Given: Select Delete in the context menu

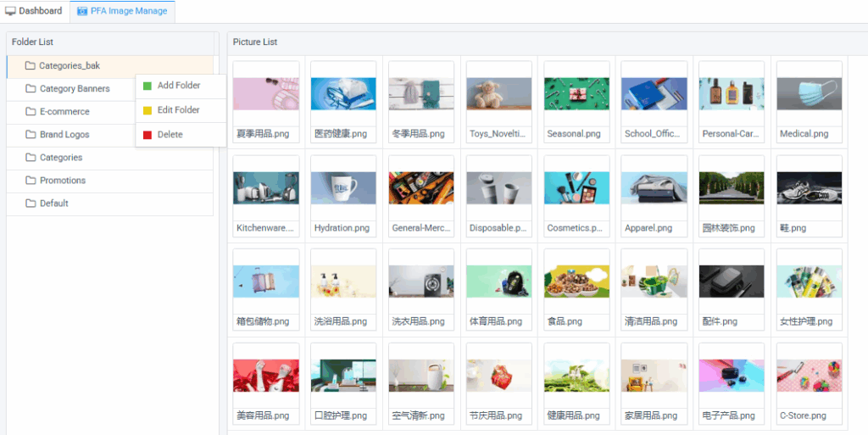Looking at the screenshot, I should 170,135.
